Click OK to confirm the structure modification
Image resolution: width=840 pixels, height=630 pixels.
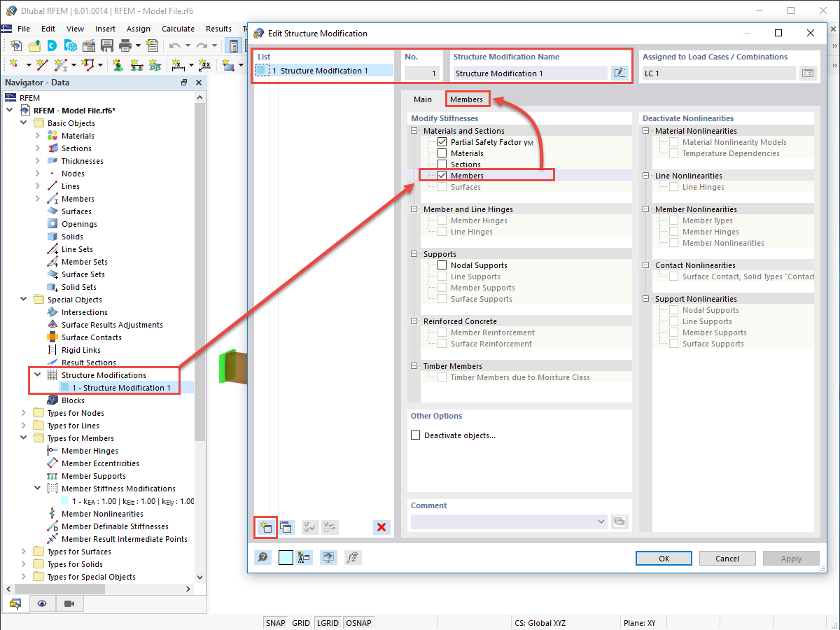[x=663, y=558]
